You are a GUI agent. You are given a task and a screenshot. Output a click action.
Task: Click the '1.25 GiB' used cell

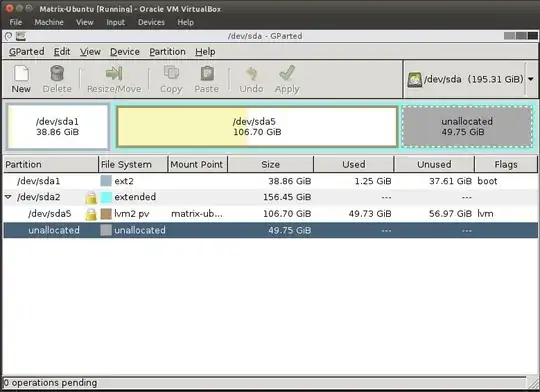(373, 181)
